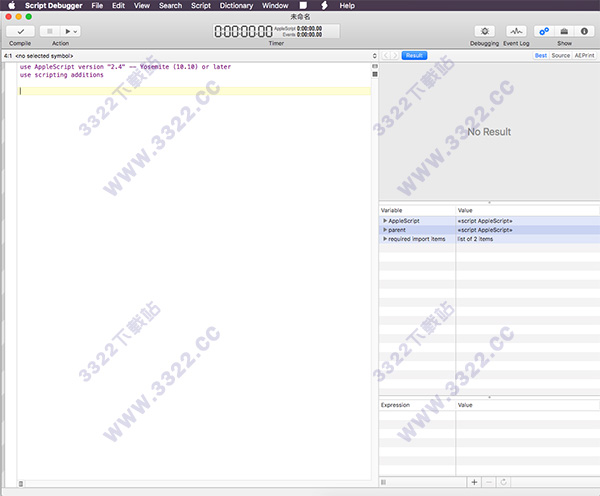
Task: Open the Search menu
Action: coord(170,6)
